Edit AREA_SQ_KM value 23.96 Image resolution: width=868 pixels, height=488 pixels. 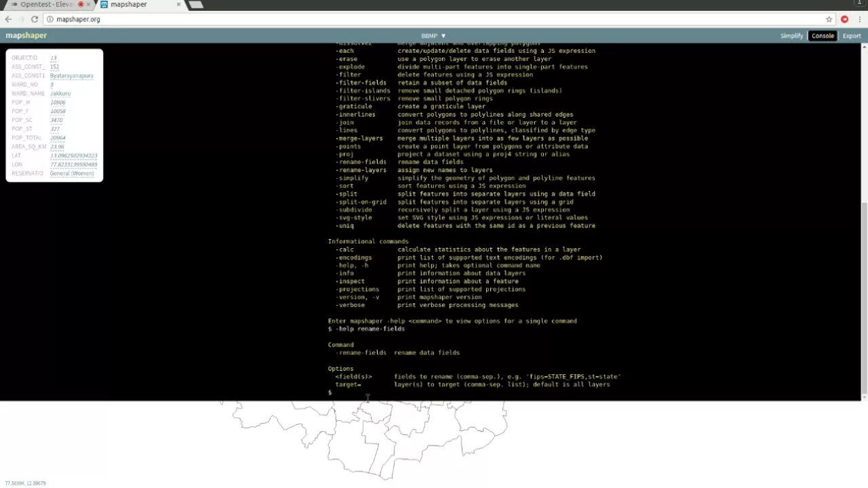(57, 146)
